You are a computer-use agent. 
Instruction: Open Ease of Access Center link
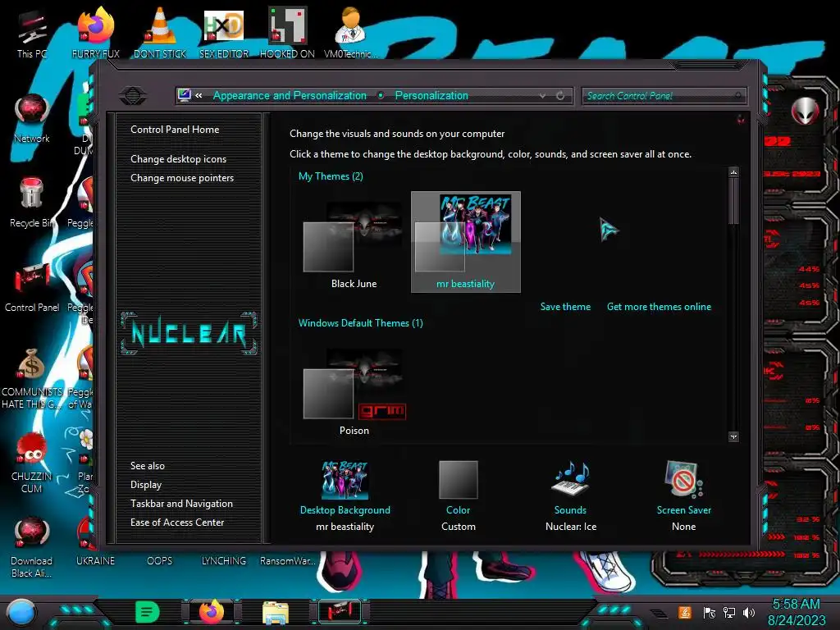pos(177,523)
